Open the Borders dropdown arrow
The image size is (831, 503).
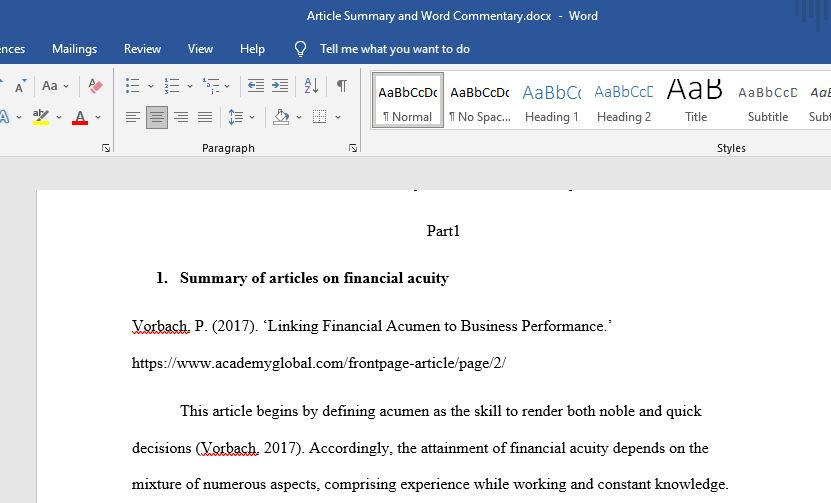[x=338, y=117]
